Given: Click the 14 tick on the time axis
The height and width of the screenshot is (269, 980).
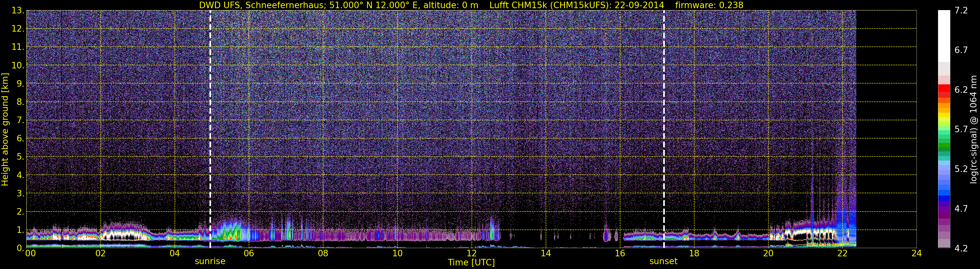Looking at the screenshot, I should (x=545, y=253).
